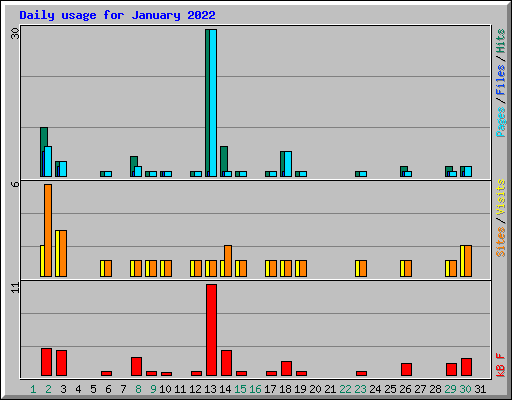Click the green x-axis day label "15"

240,389
